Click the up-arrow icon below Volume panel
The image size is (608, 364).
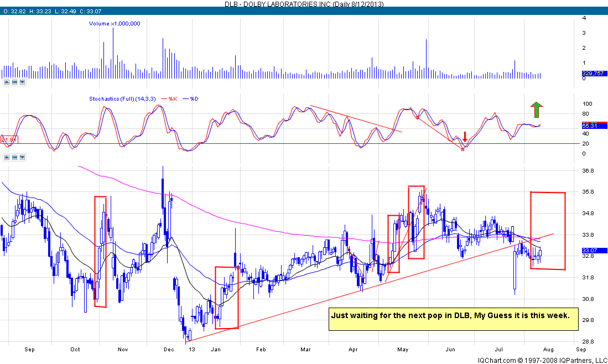click(x=7, y=82)
